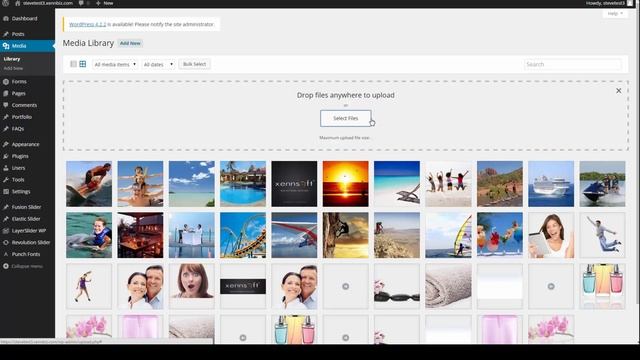The image size is (640, 360).
Task: Click the WordPress 4.2.2 update link
Action: [87, 24]
